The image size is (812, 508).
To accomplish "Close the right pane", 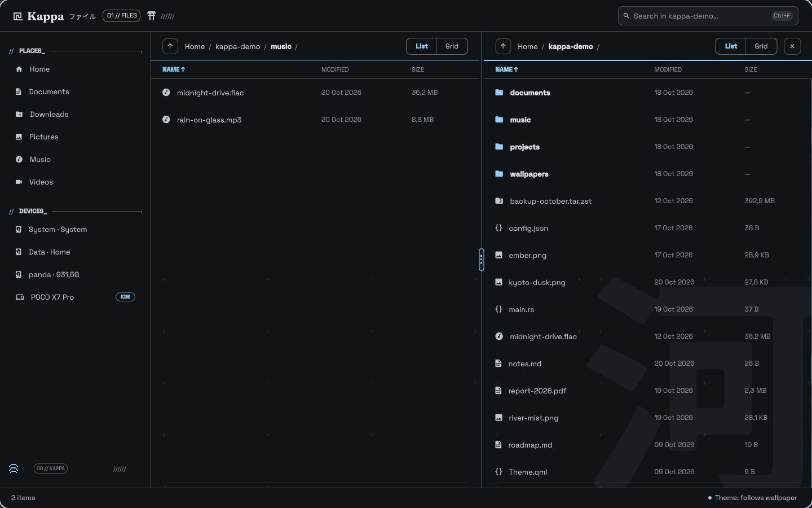I will click(792, 46).
